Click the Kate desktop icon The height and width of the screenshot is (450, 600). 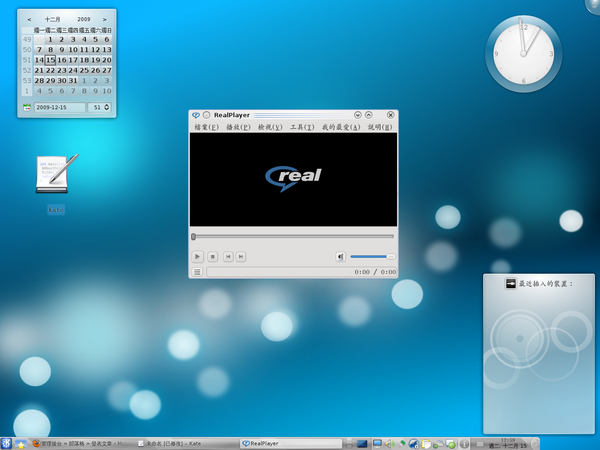click(56, 174)
